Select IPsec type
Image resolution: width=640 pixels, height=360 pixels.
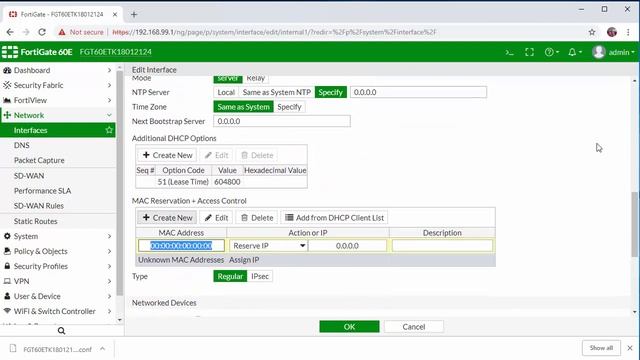pos(260,276)
